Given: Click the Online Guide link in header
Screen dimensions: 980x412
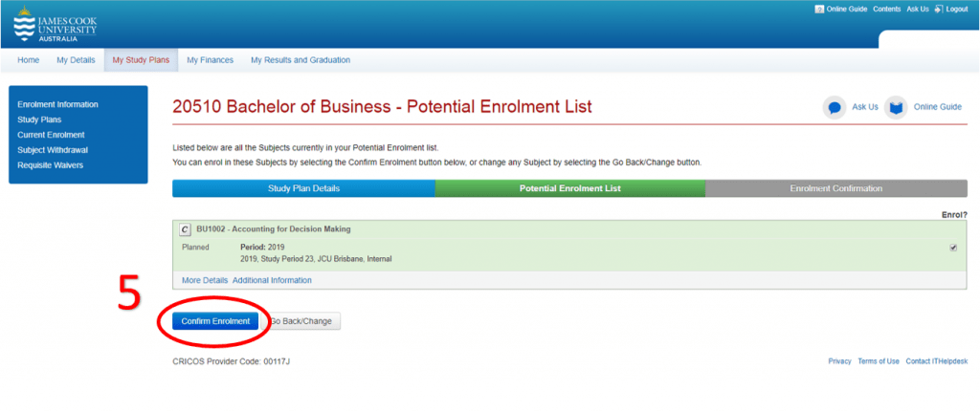Looking at the screenshot, I should tap(846, 10).
